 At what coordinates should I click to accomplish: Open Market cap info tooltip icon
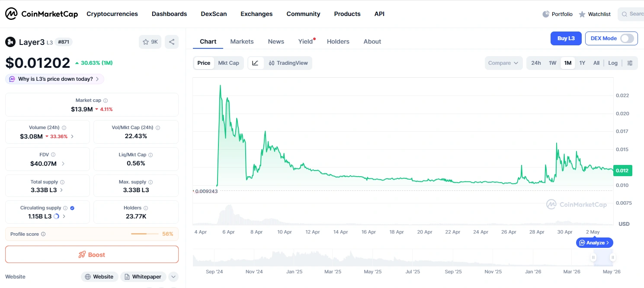(106, 100)
